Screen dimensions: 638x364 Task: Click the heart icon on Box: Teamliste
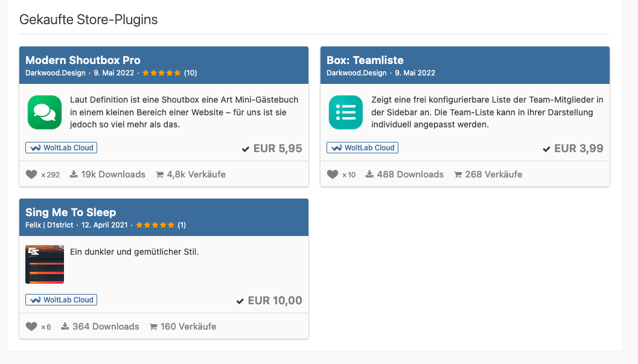click(x=333, y=174)
